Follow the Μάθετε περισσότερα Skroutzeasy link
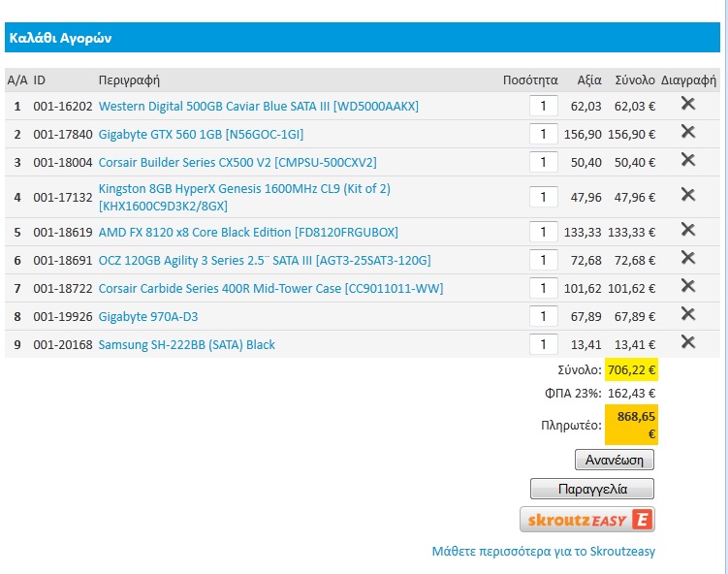Screen dimensions: 728x574 click(x=544, y=552)
